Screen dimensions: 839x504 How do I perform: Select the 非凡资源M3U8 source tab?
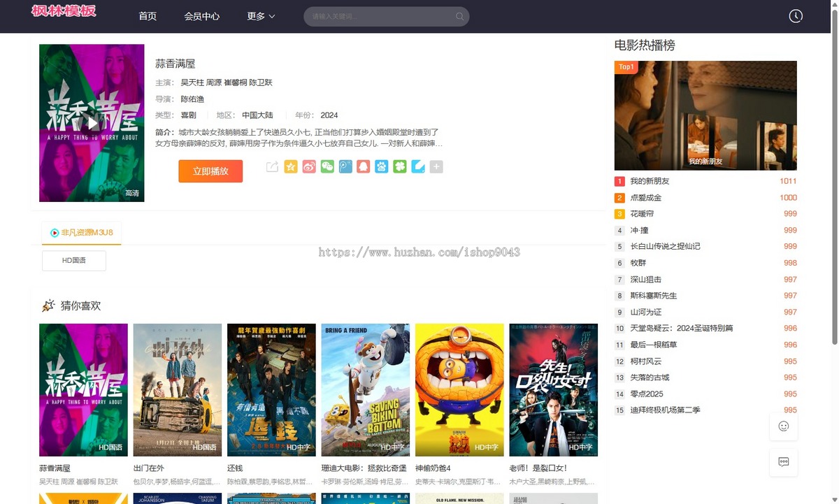pyautogui.click(x=81, y=233)
